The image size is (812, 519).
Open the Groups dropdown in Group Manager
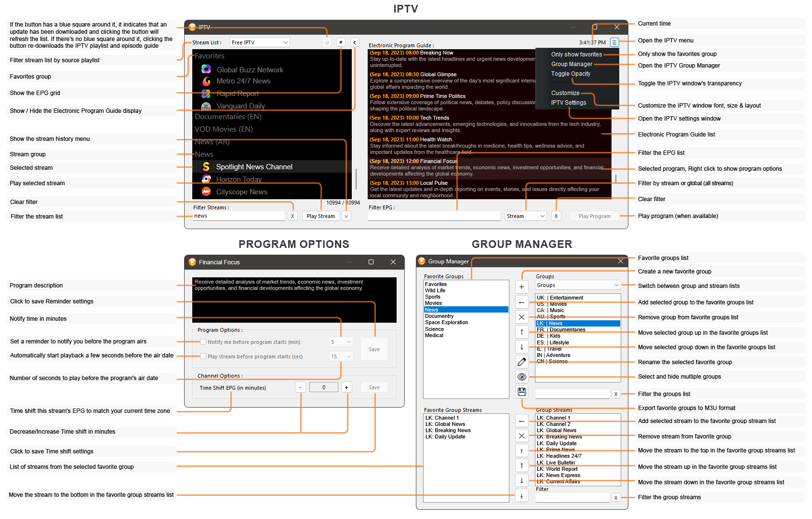click(x=577, y=286)
